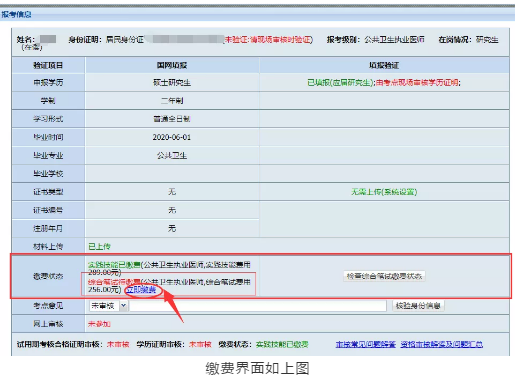Select the 验证项目 column header
The image size is (515, 377).
48,65
